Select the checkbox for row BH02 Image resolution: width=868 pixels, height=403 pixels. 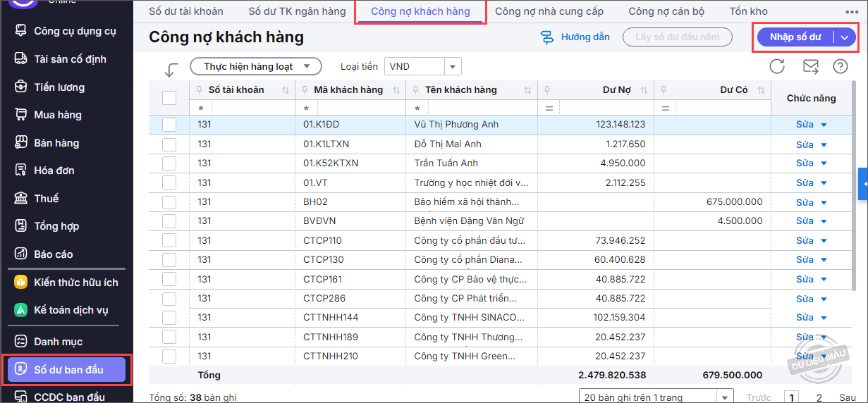click(x=169, y=201)
